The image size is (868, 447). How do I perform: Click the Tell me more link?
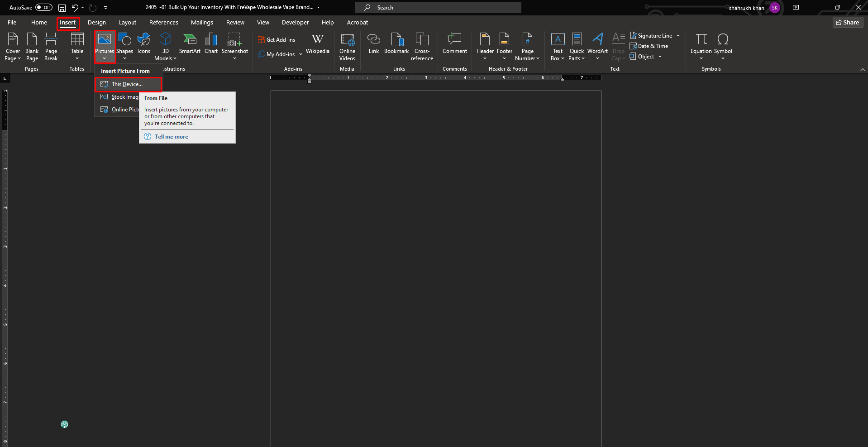coord(171,137)
